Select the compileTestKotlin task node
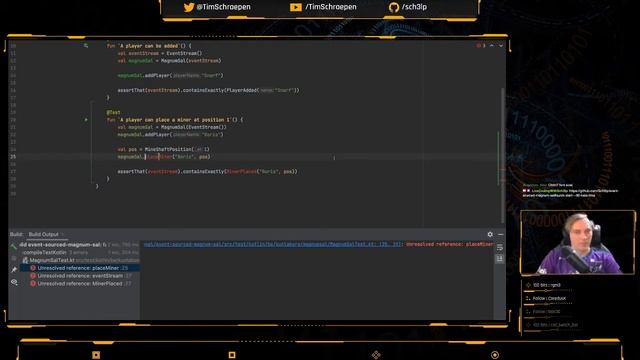 80,252
